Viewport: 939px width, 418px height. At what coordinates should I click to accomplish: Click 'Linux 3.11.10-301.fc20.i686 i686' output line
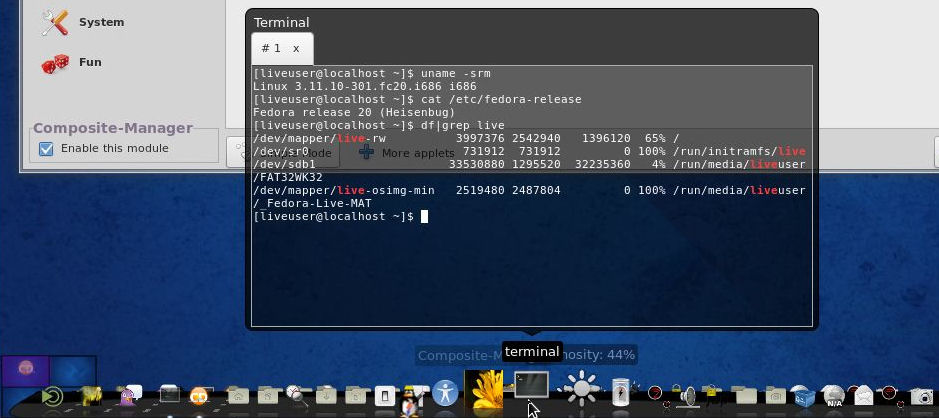pyautogui.click(x=365, y=86)
